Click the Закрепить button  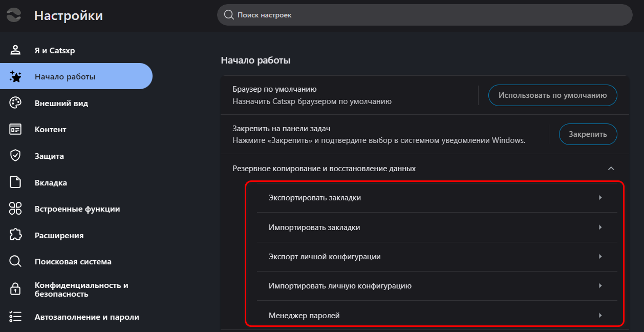pyautogui.click(x=588, y=134)
